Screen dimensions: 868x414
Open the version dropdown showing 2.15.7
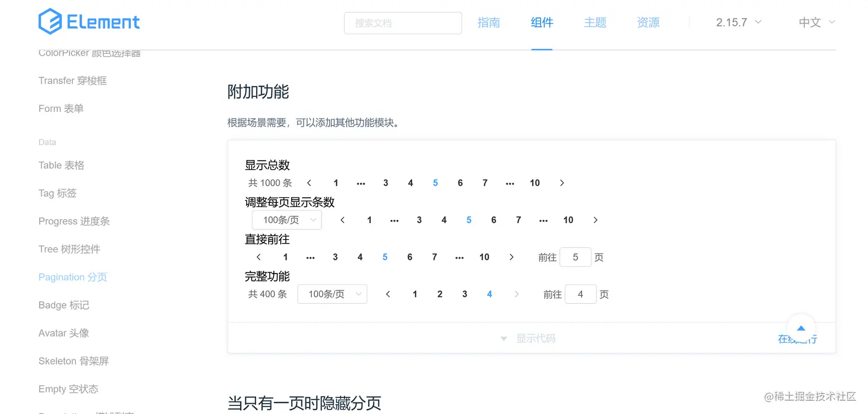(x=738, y=22)
